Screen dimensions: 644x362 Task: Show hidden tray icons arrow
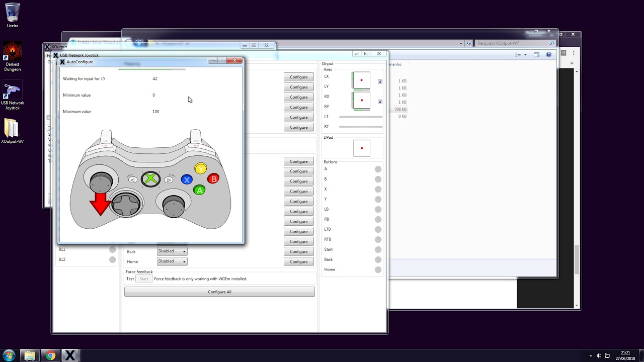(x=591, y=356)
